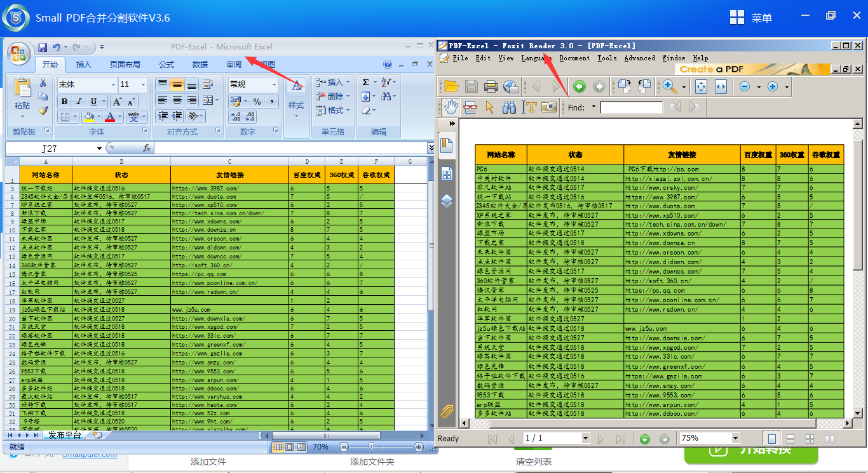The image size is (868, 473).
Task: Click the binoculars search icon in Foxit
Action: (509, 107)
